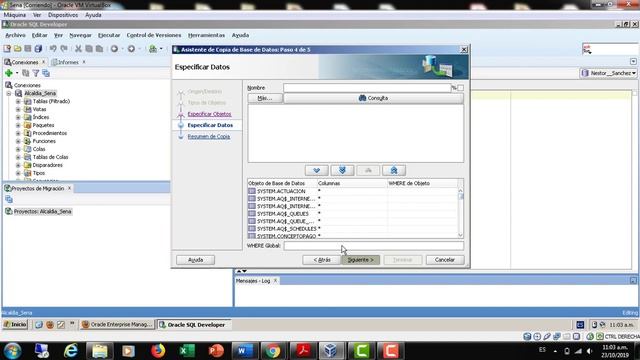Select the Mensajes - Log tab
Screen dimensions: 640x360
pos(253,281)
